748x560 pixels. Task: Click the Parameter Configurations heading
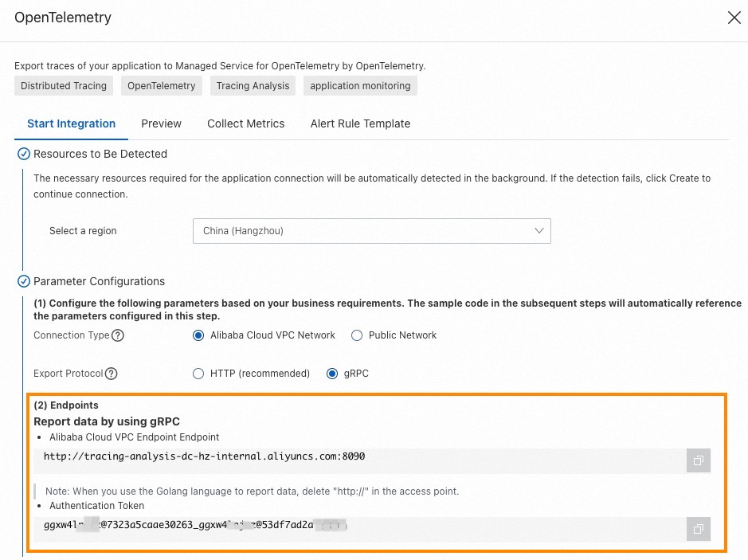(100, 281)
